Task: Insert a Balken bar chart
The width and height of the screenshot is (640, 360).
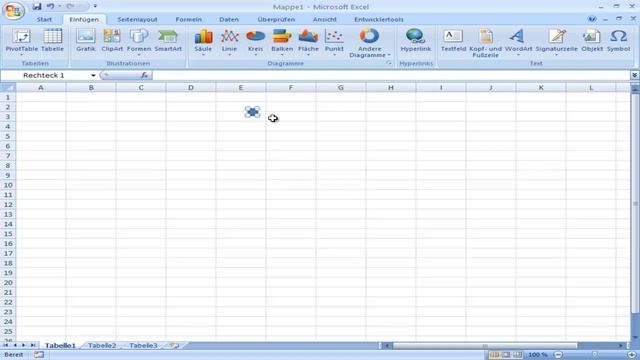Action: pyautogui.click(x=282, y=41)
